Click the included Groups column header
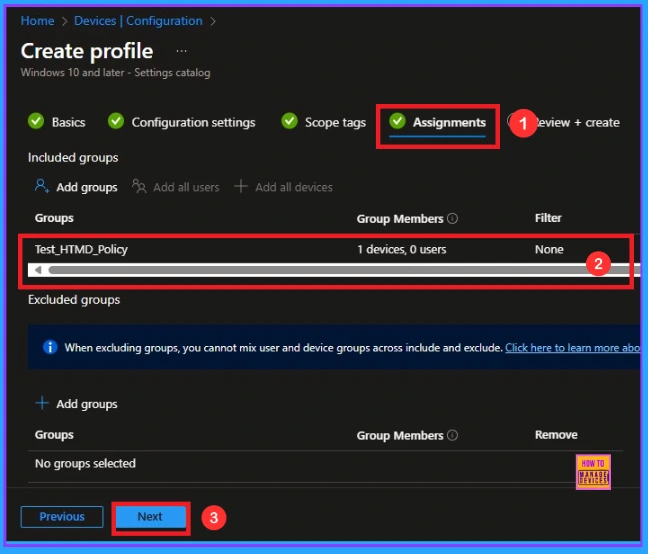This screenshot has width=648, height=554. pyautogui.click(x=54, y=218)
